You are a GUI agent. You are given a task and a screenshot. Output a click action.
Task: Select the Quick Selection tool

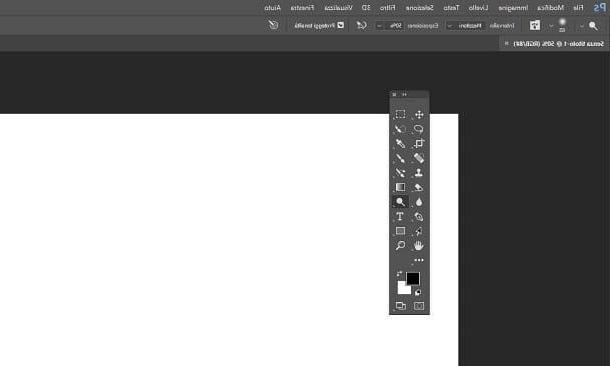[x=400, y=129]
